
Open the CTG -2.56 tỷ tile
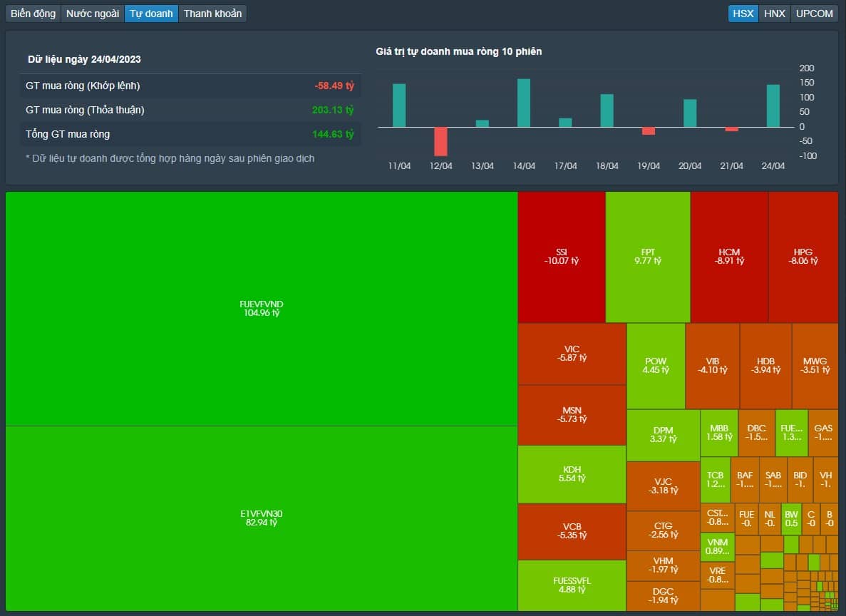pos(663,530)
